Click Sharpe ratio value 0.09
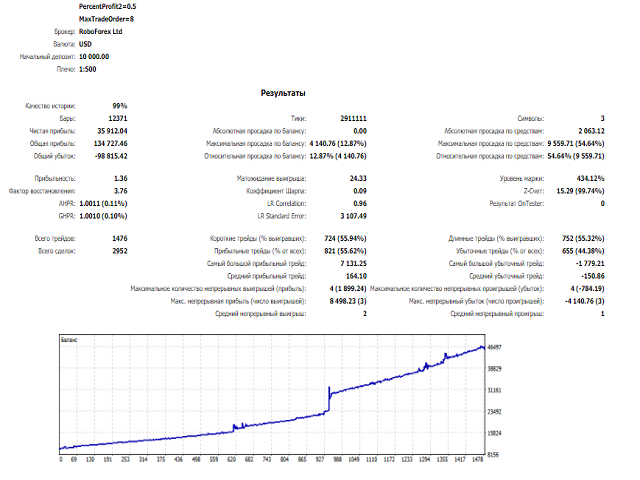Screen dimensions: 640x480 click(x=360, y=191)
